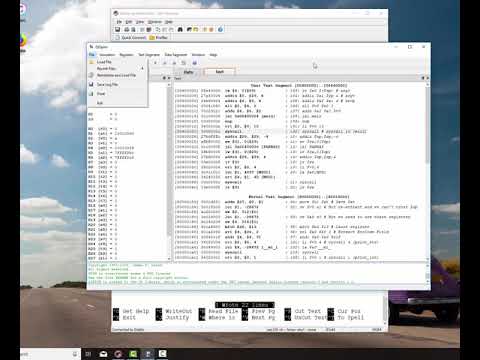Image resolution: width=480 pixels, height=360 pixels.
Task: Float the registers dock panel
Action: coord(164,78)
